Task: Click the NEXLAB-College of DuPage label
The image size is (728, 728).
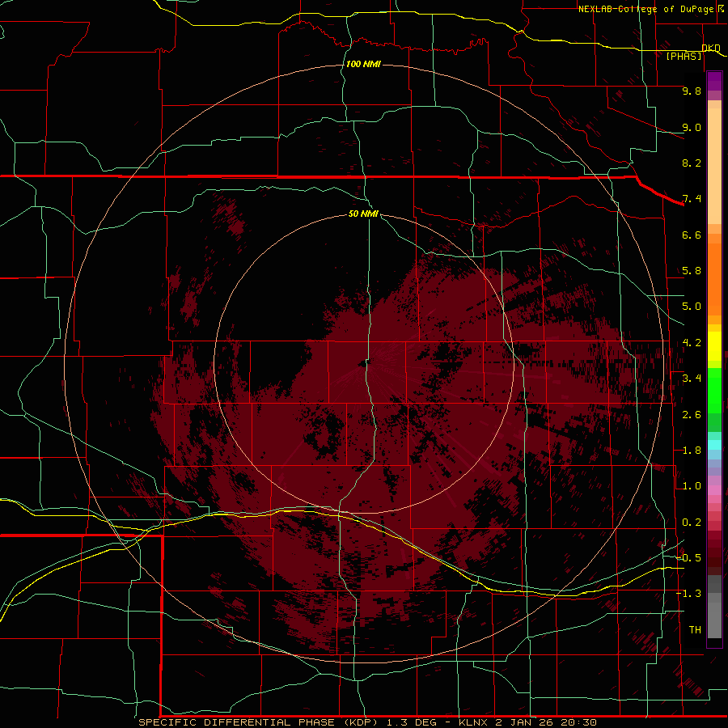Action: 645,9
